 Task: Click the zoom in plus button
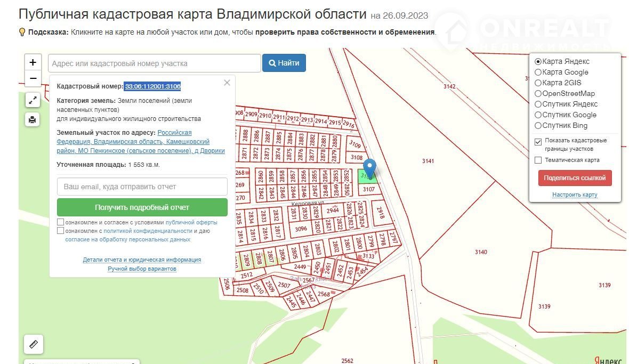pyautogui.click(x=33, y=62)
